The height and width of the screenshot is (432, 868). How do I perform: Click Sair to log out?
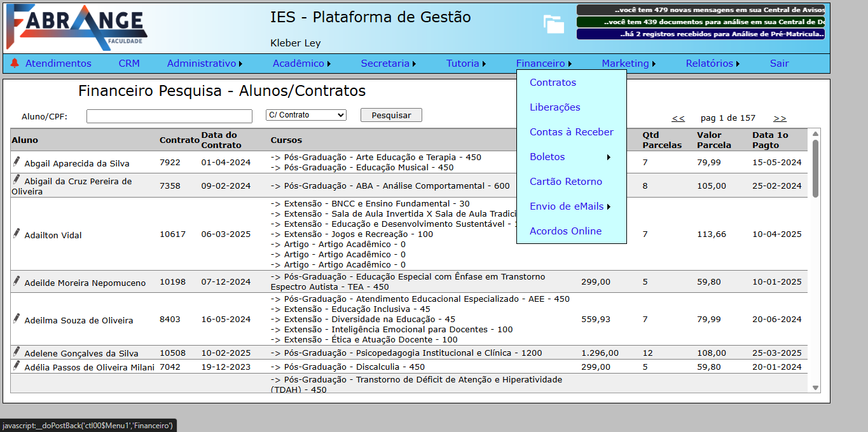click(x=779, y=64)
